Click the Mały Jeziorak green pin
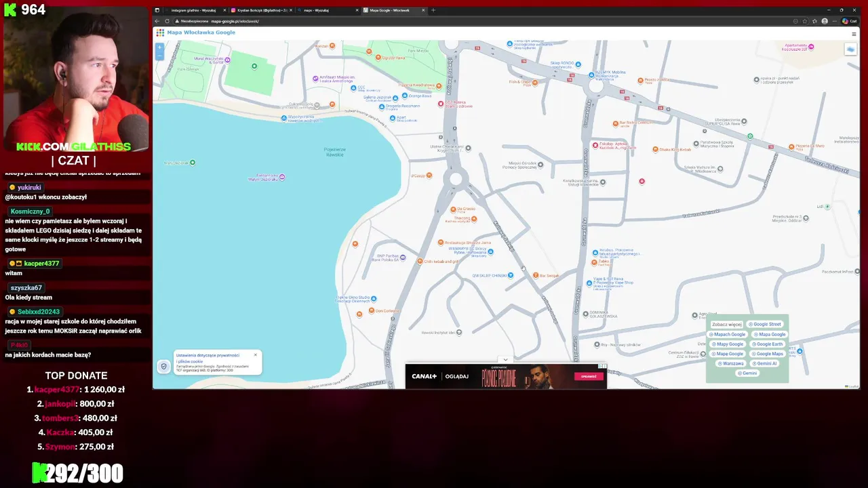The width and height of the screenshot is (868, 488). (x=193, y=163)
